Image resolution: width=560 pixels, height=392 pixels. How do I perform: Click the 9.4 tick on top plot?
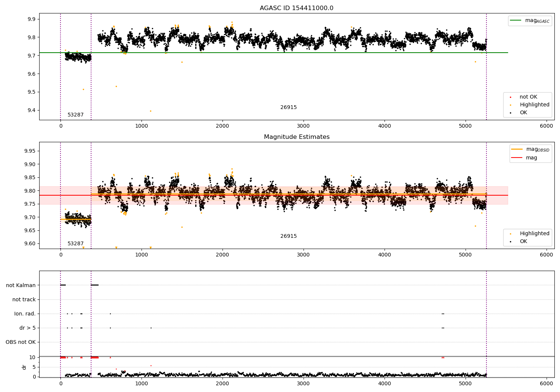(31, 111)
